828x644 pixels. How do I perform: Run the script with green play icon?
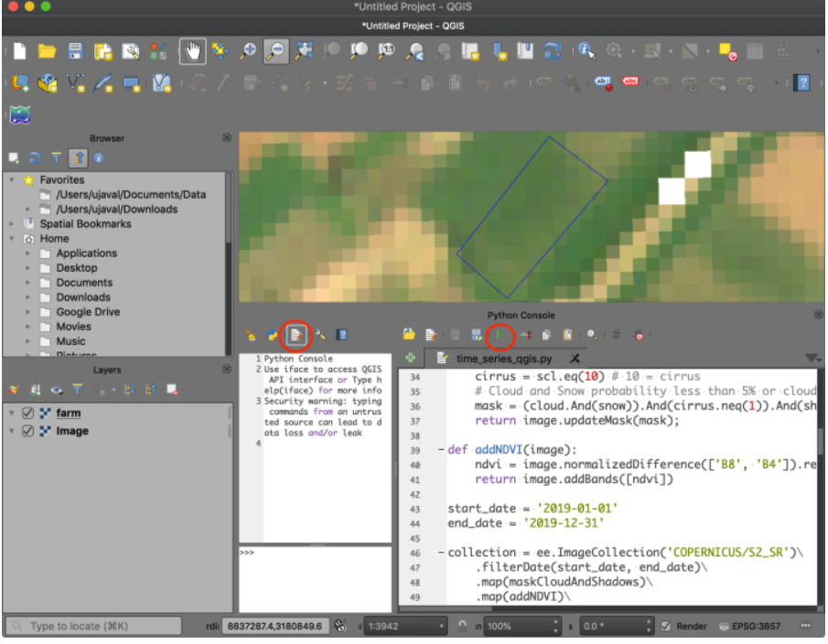(x=500, y=335)
